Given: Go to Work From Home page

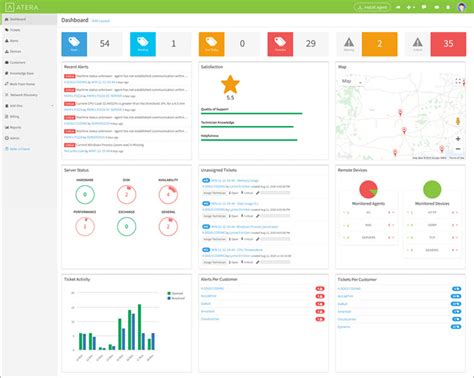Looking at the screenshot, I should [x=22, y=84].
